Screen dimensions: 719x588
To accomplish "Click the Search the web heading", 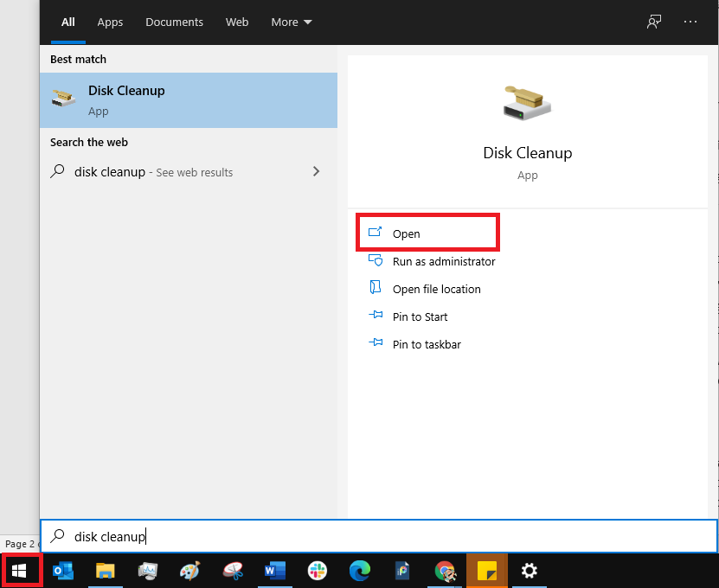I will coord(89,142).
